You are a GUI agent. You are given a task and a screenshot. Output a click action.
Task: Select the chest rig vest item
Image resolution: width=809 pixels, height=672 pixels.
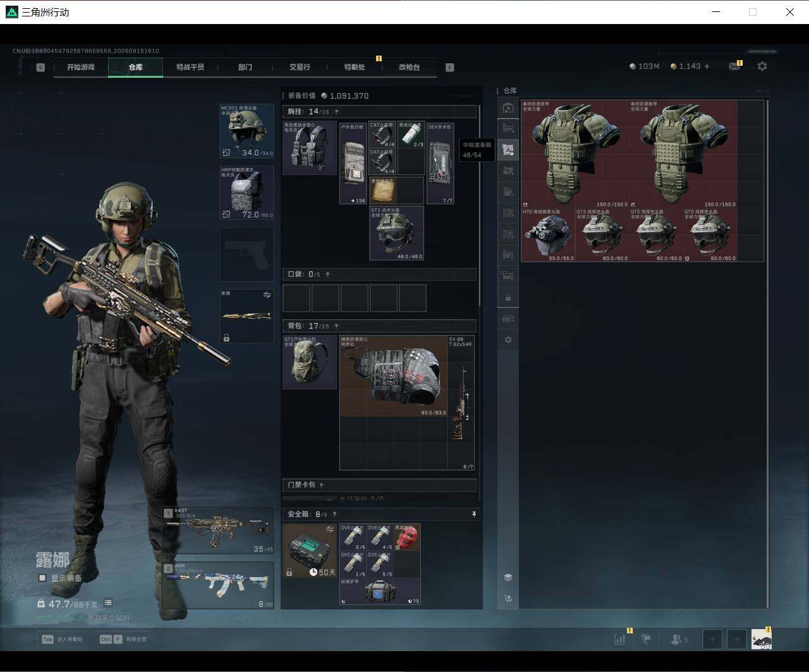(x=310, y=148)
